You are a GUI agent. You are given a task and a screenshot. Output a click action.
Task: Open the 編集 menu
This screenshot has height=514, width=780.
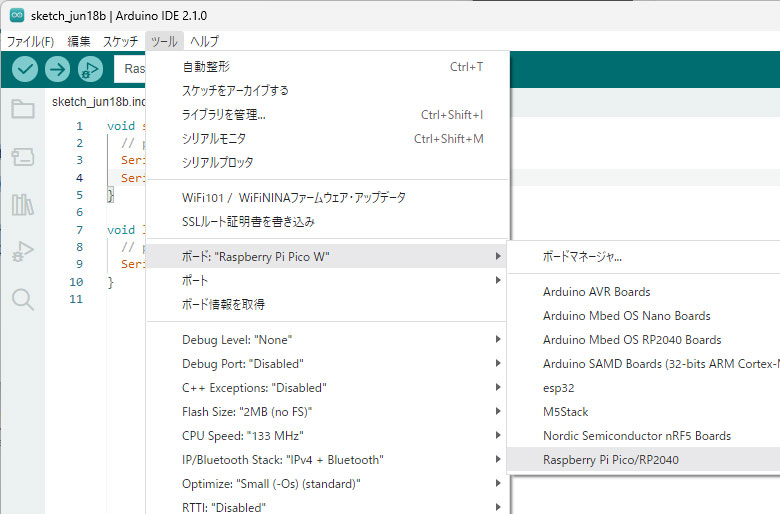[79, 41]
